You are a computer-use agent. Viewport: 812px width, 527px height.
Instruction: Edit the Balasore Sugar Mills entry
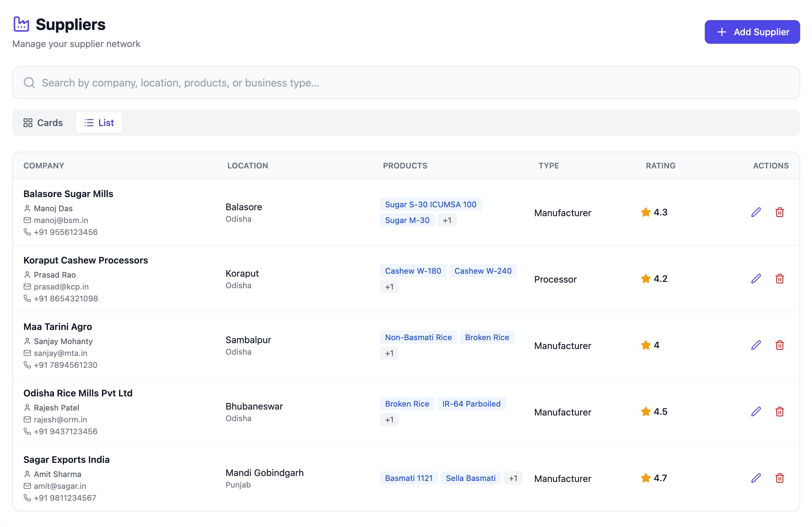tap(756, 212)
